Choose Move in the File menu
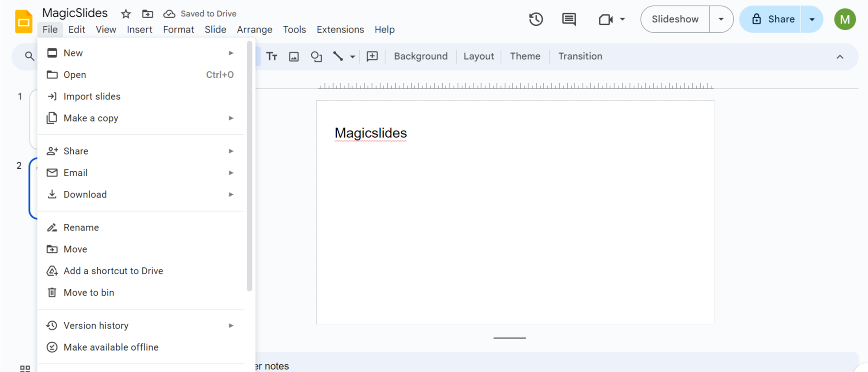 141,249
